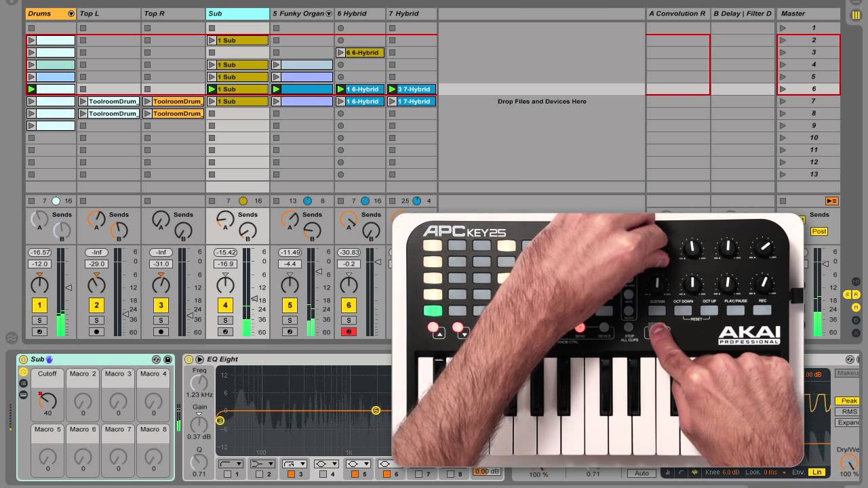
Task: Toggle the Returns section R button
Action: click(856, 295)
